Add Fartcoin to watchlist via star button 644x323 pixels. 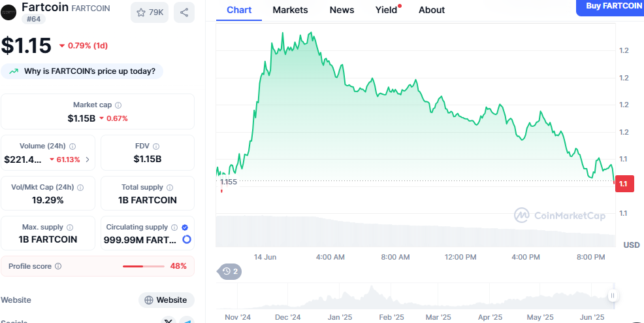150,12
